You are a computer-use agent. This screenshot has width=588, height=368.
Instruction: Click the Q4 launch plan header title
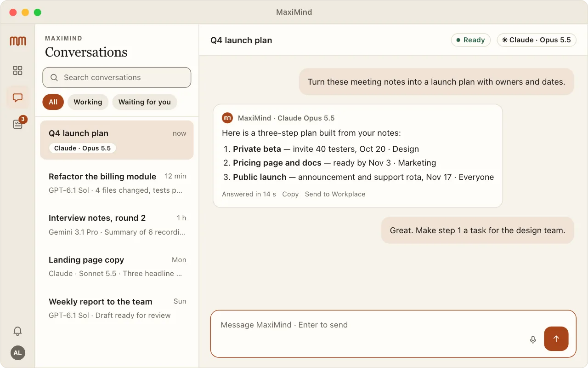pyautogui.click(x=241, y=40)
